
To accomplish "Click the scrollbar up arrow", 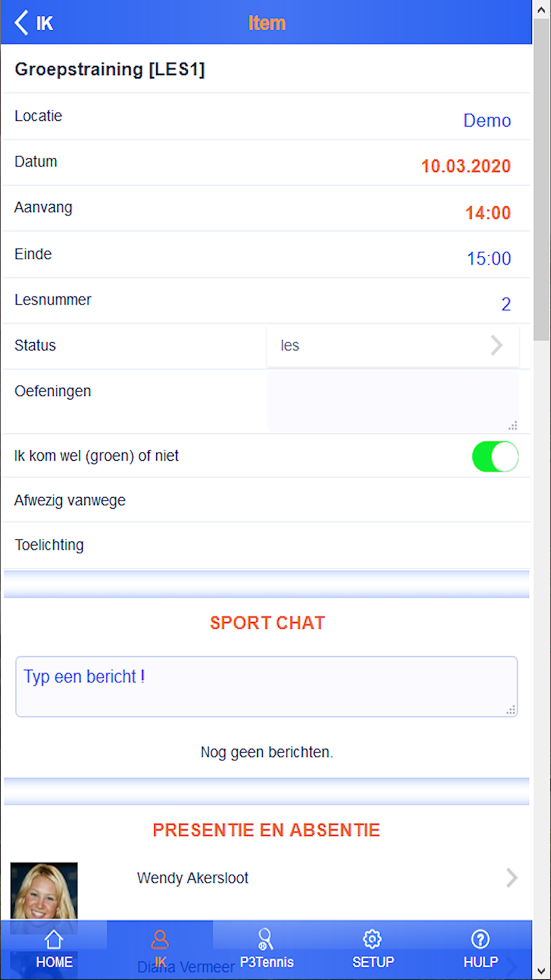I will 542,9.
